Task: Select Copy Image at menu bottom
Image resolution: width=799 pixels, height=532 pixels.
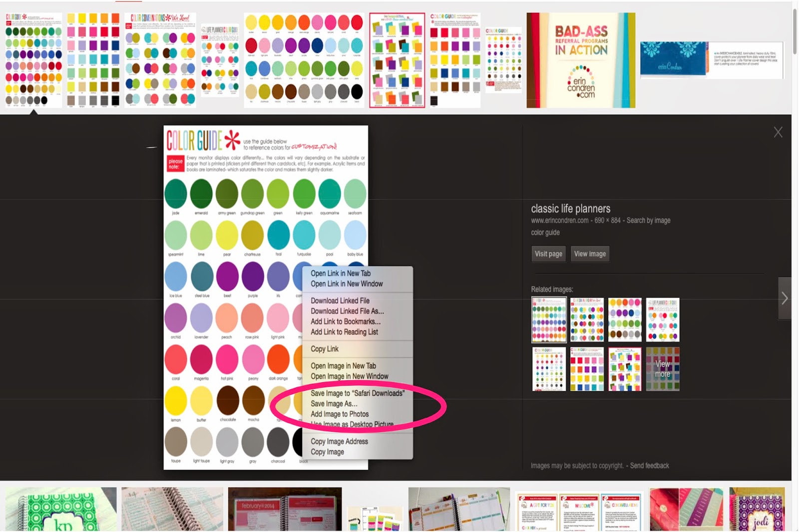Action: [x=327, y=452]
